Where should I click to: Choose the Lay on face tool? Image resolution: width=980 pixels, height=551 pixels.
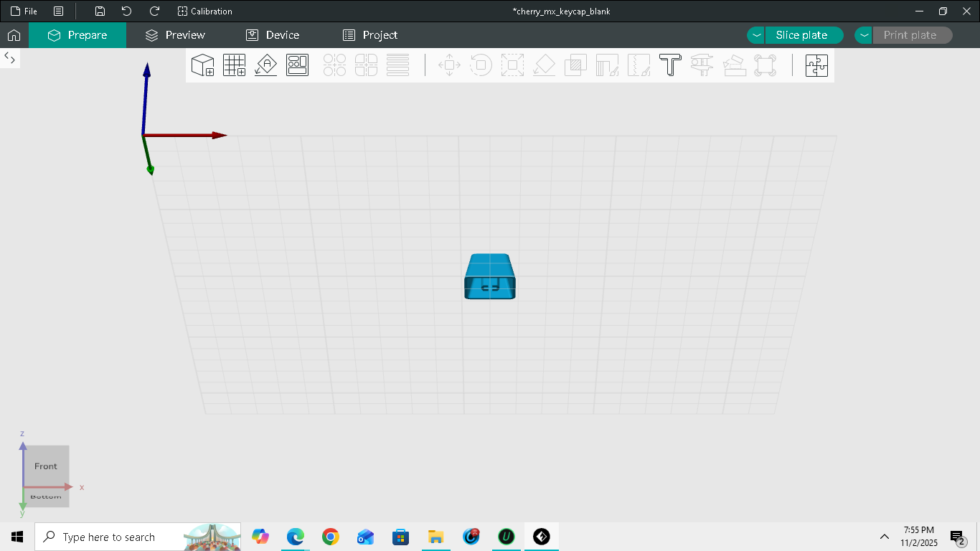pyautogui.click(x=544, y=65)
